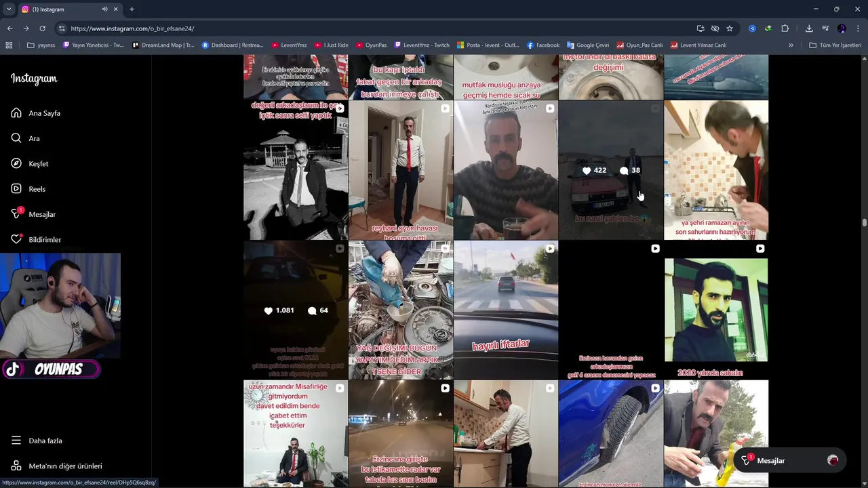Click the site information icon in address bar
Viewport: 868px width, 488px height.
click(x=62, y=28)
